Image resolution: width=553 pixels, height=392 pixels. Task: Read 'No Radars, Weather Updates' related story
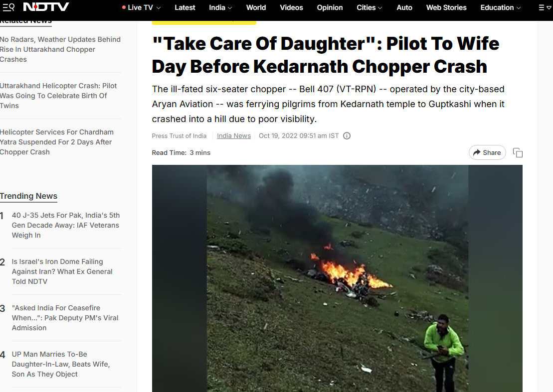point(60,49)
